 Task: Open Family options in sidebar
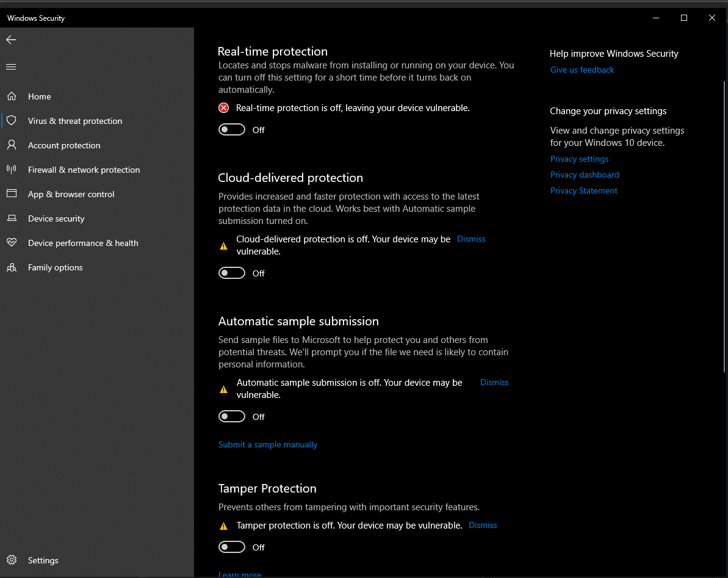pyautogui.click(x=55, y=267)
